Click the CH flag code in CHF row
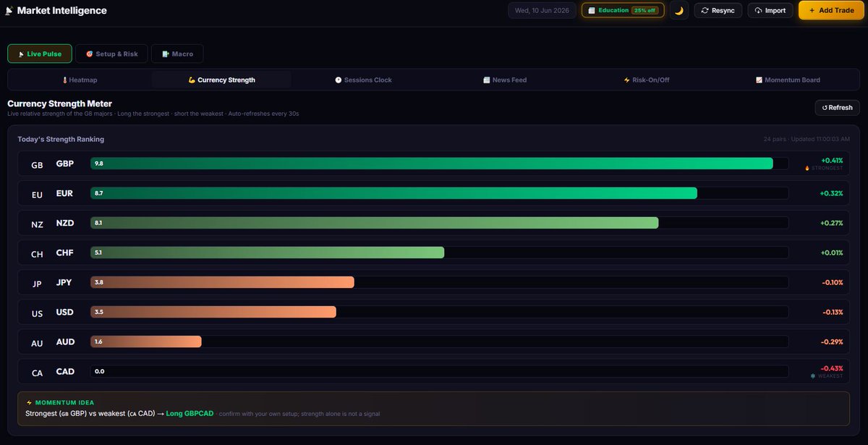Screen dimensions: 868x445 click(x=37, y=254)
